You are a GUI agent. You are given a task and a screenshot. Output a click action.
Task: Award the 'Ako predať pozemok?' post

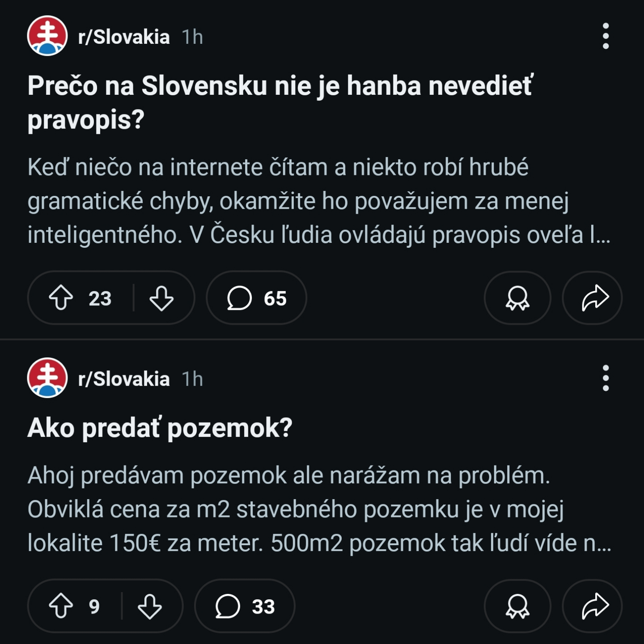[517, 606]
